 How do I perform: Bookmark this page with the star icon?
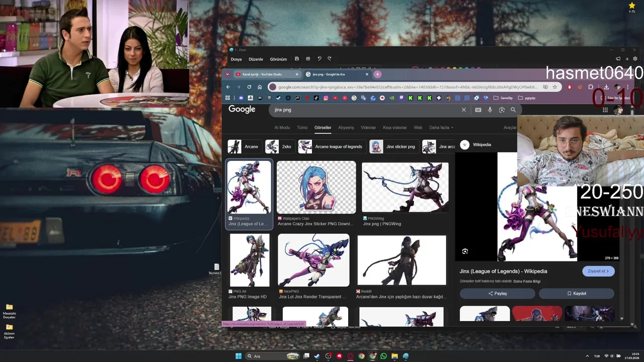tap(555, 87)
